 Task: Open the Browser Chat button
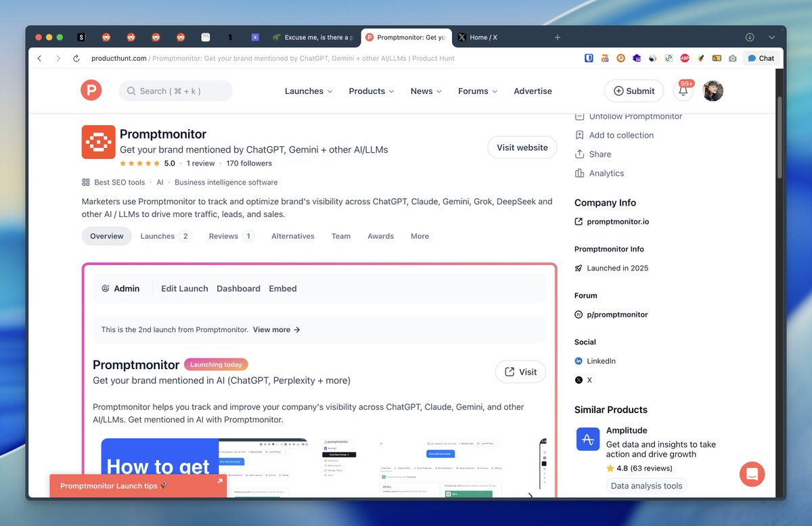point(761,58)
